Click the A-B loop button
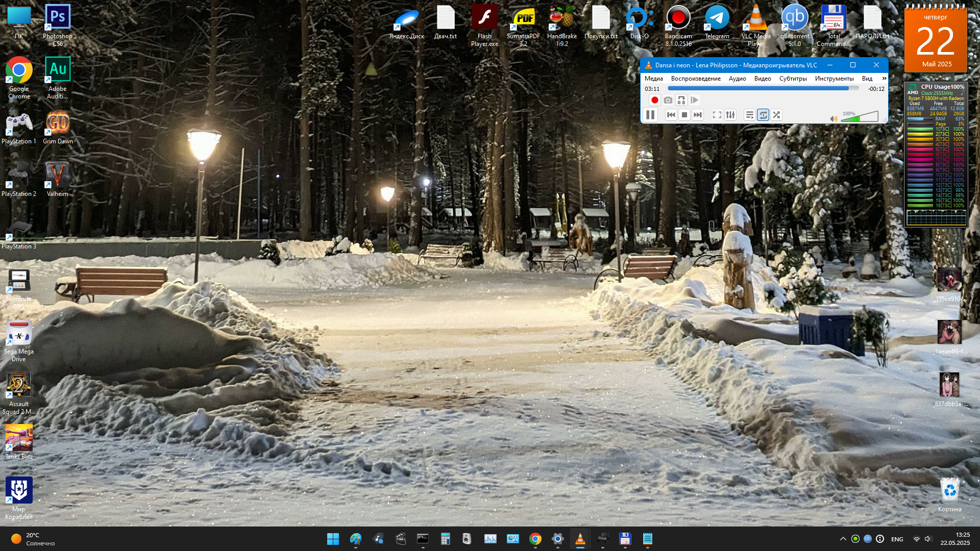 [x=681, y=101]
